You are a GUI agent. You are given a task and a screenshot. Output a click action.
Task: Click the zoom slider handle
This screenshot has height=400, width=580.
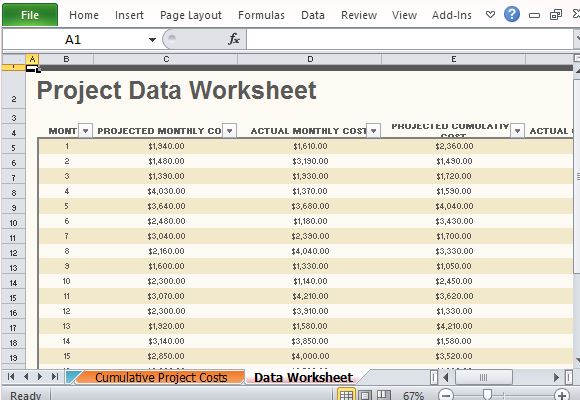click(488, 395)
